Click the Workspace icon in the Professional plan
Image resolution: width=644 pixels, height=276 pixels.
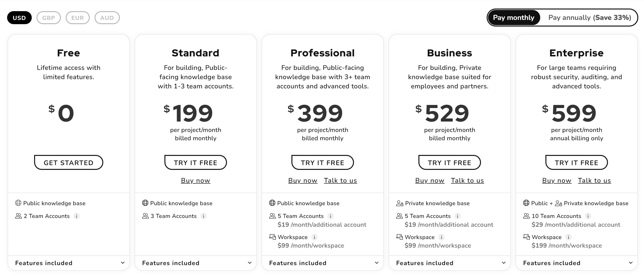click(x=272, y=237)
